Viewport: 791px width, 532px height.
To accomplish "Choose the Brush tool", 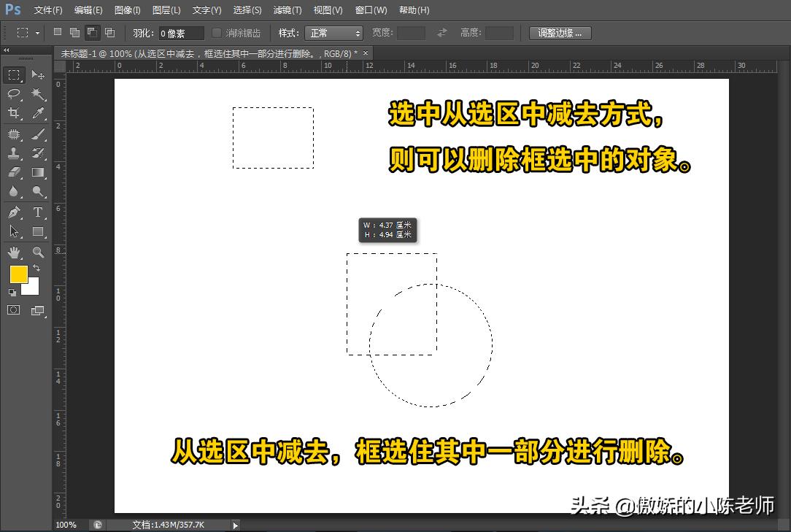I will 38,133.
